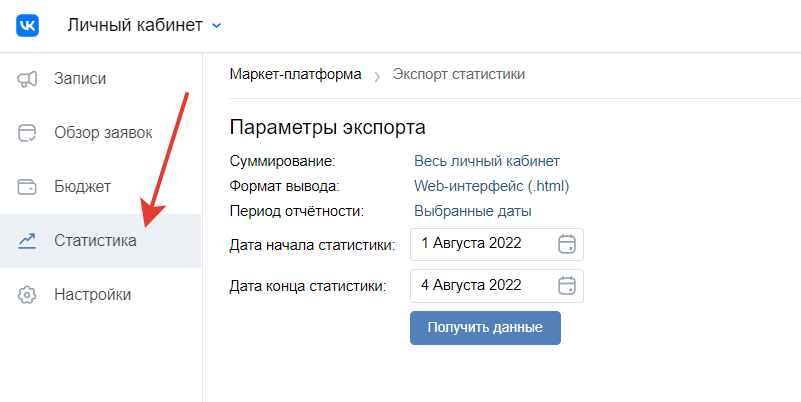The image size is (801, 402).
Task: Change output format Web-интерфейс (.html)
Action: click(x=491, y=186)
